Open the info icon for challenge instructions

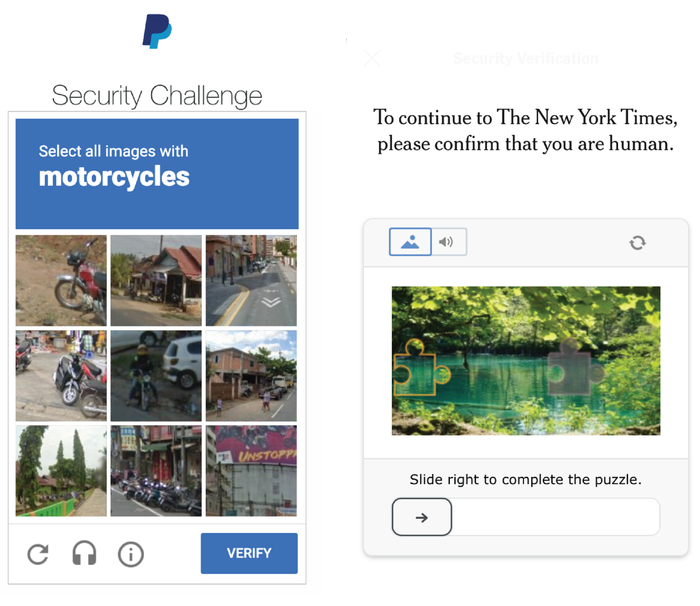click(130, 554)
